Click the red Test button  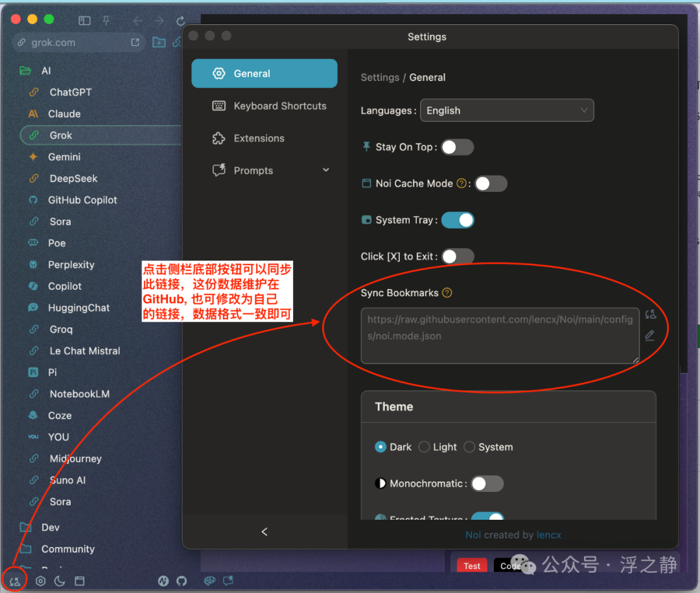click(x=472, y=566)
